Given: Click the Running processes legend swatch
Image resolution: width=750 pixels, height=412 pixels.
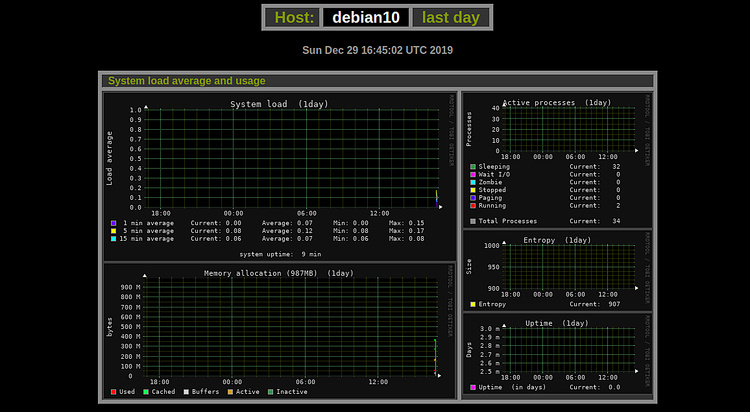Looking at the screenshot, I should (473, 205).
